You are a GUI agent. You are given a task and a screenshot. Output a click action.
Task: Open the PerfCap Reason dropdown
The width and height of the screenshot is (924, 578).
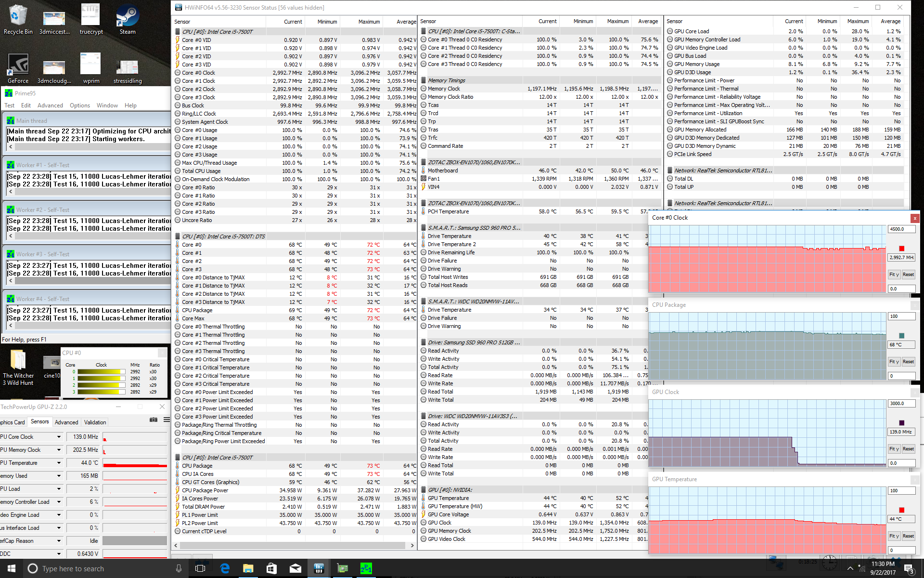pyautogui.click(x=59, y=541)
